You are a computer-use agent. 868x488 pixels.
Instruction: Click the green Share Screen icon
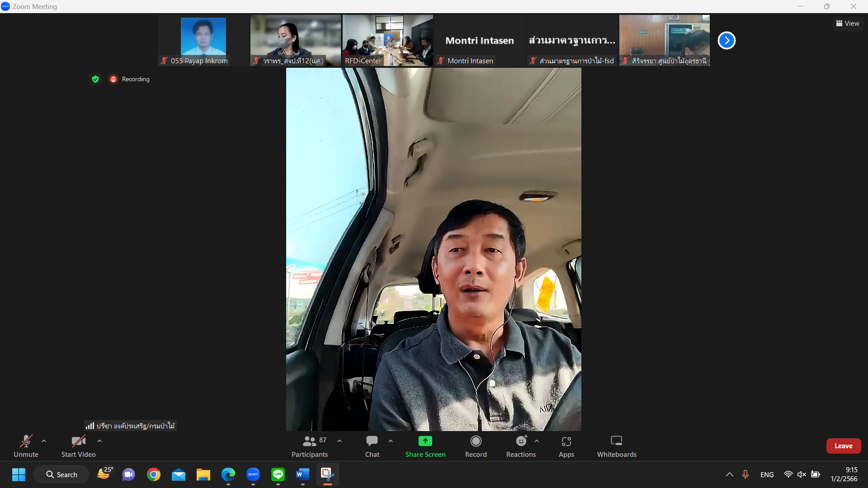click(x=425, y=441)
